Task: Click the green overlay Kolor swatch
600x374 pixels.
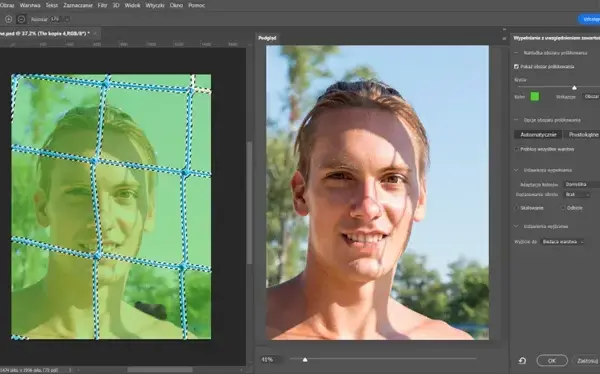Action: point(535,97)
